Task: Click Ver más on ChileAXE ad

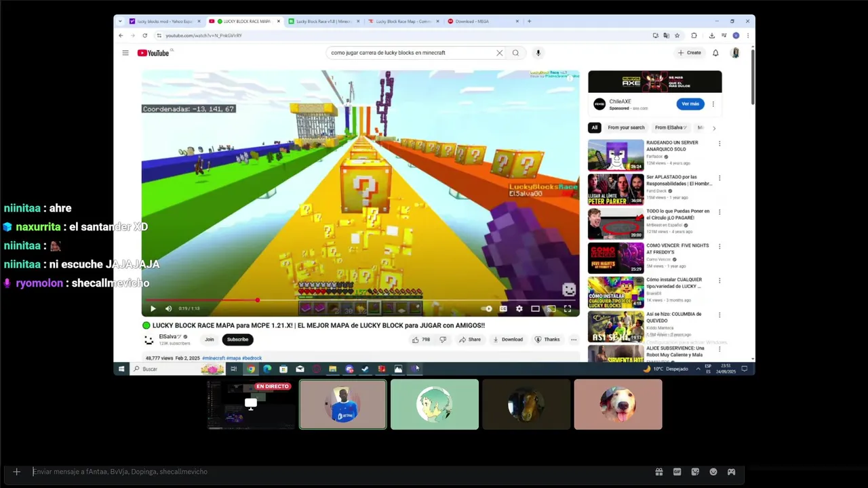Action: pyautogui.click(x=690, y=104)
